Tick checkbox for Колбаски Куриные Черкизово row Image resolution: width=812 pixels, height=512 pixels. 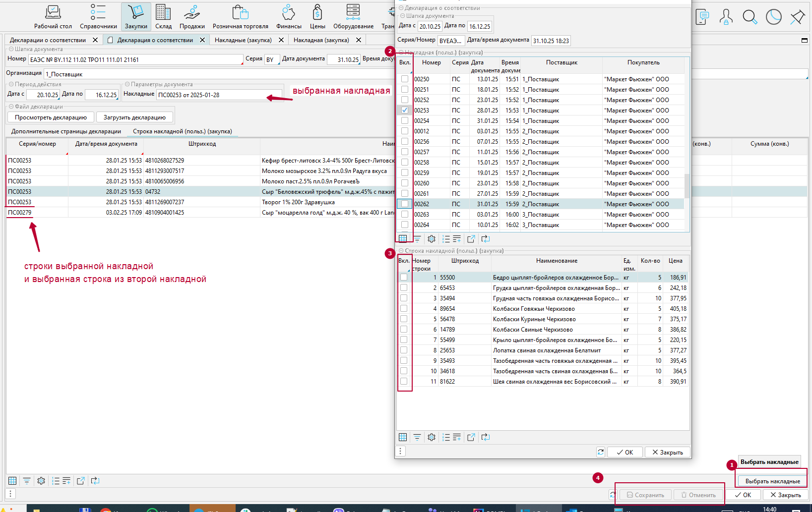404,319
